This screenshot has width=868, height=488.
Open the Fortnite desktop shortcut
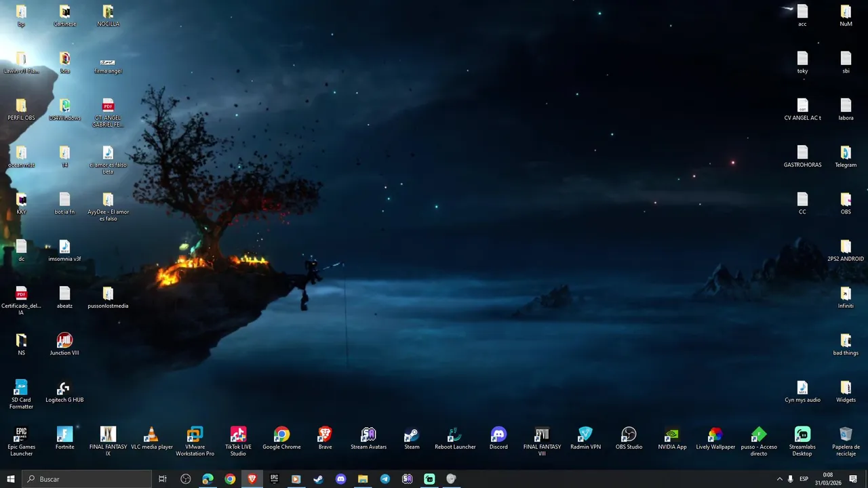click(x=64, y=439)
